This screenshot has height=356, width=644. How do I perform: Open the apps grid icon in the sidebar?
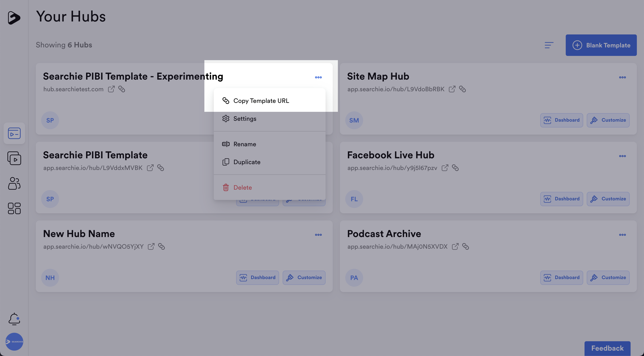(14, 208)
